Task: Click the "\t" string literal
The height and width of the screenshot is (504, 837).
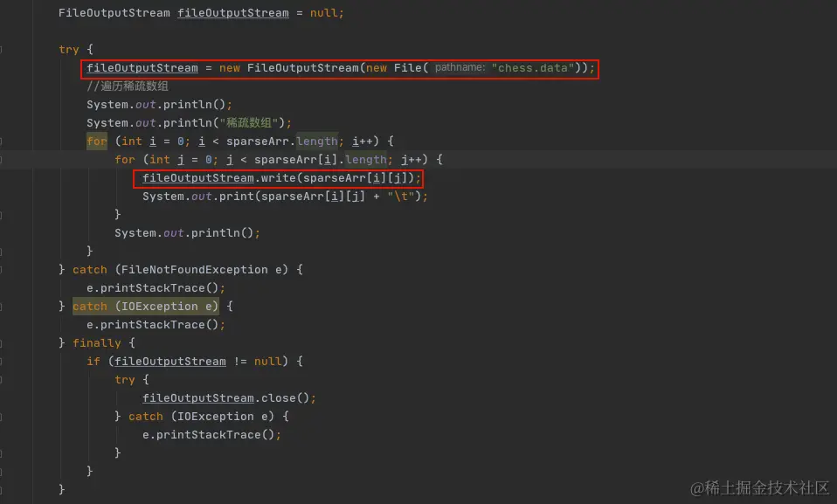Action: pyautogui.click(x=401, y=197)
